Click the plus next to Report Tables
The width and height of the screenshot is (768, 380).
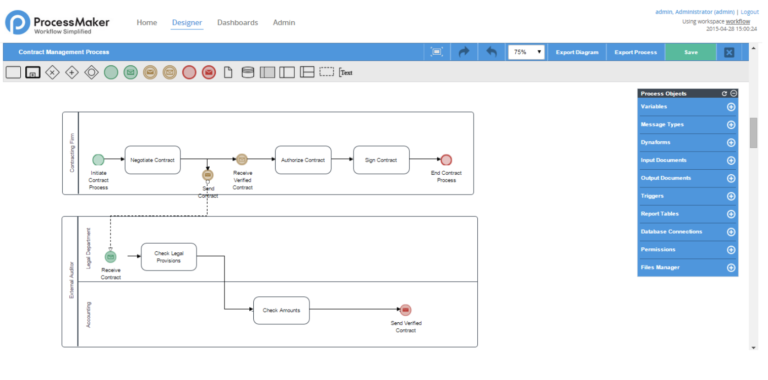point(731,214)
